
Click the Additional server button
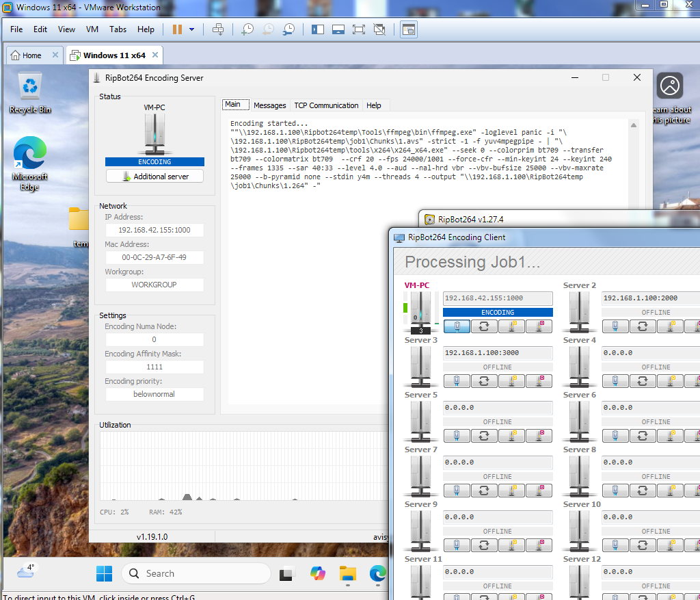pyautogui.click(x=155, y=177)
